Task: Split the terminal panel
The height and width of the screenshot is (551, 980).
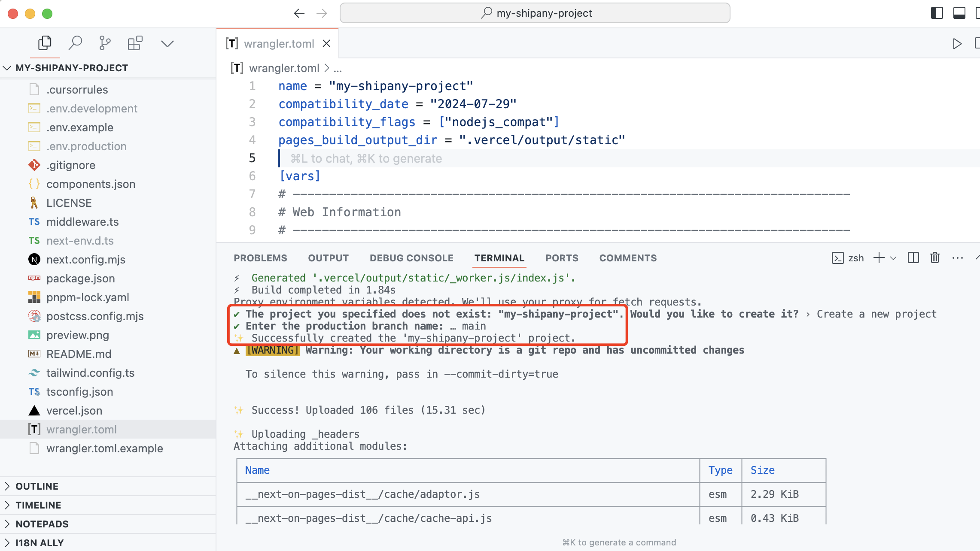Action: click(x=913, y=257)
